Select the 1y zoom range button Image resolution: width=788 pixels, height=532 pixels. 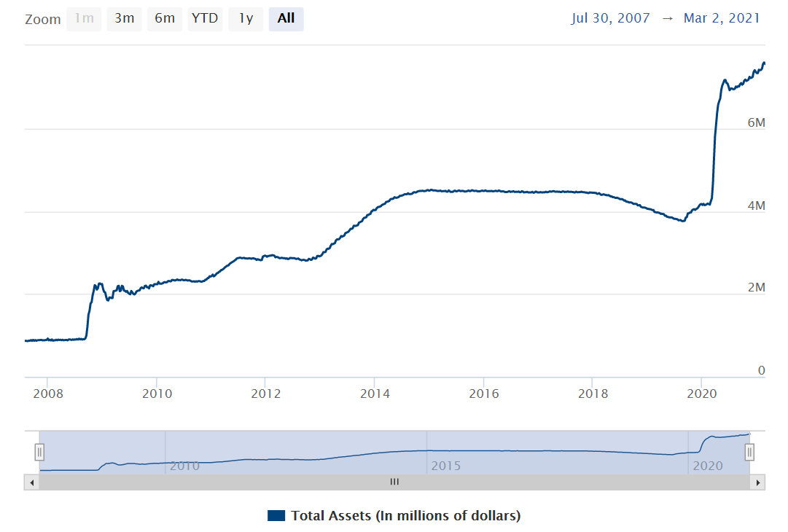(246, 19)
